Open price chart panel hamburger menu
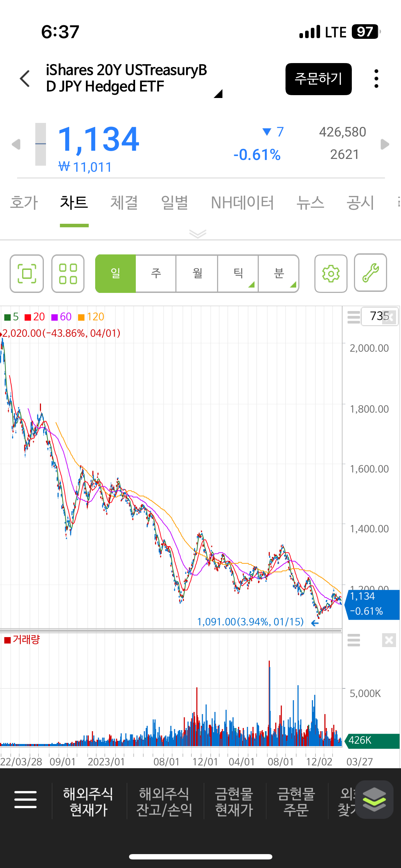 [354, 317]
